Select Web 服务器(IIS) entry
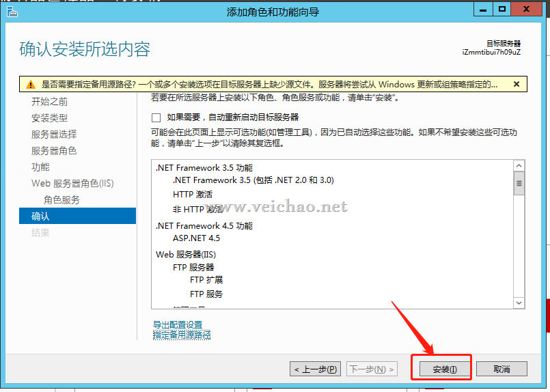Screen dimensions: 550x392 click(186, 255)
